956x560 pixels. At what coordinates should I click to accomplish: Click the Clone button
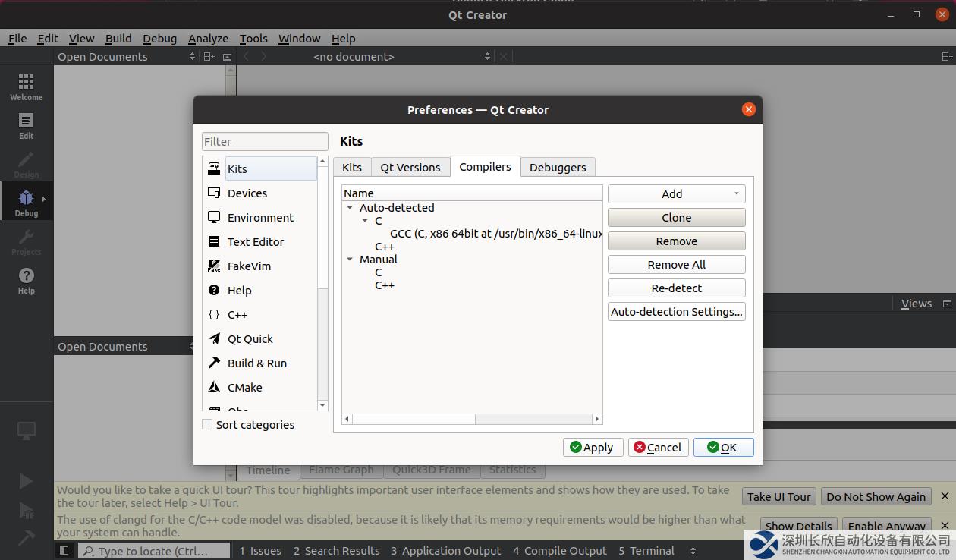pyautogui.click(x=676, y=217)
